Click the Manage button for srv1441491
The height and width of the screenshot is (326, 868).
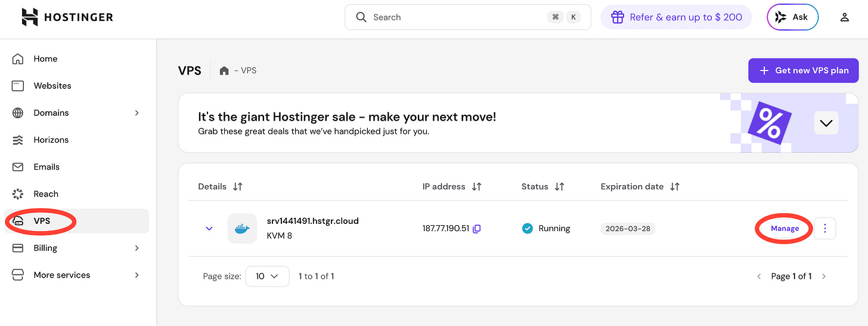pos(785,228)
